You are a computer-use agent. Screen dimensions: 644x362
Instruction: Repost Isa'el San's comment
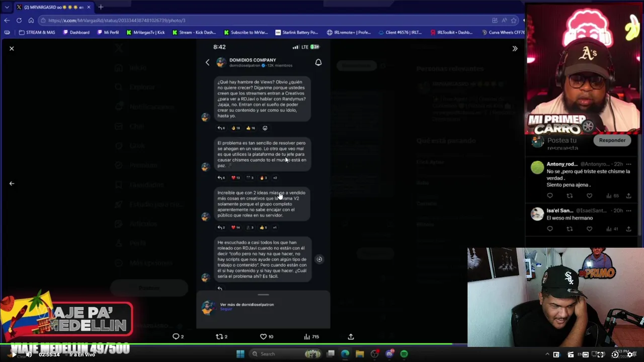(570, 229)
